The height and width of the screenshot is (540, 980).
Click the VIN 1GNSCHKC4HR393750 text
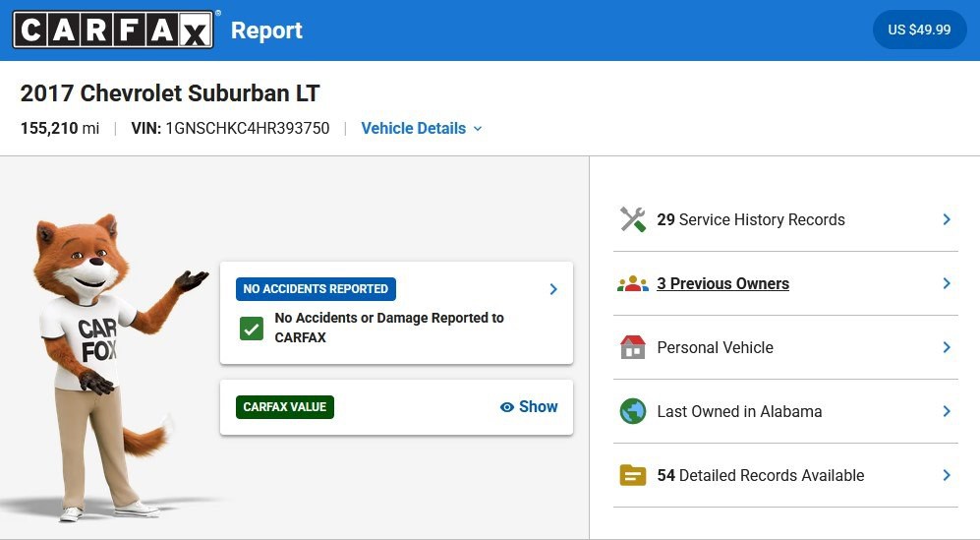pyautogui.click(x=230, y=128)
